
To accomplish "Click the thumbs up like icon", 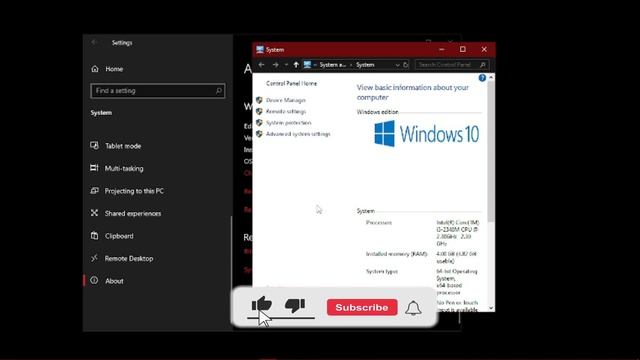I will pos(262,304).
